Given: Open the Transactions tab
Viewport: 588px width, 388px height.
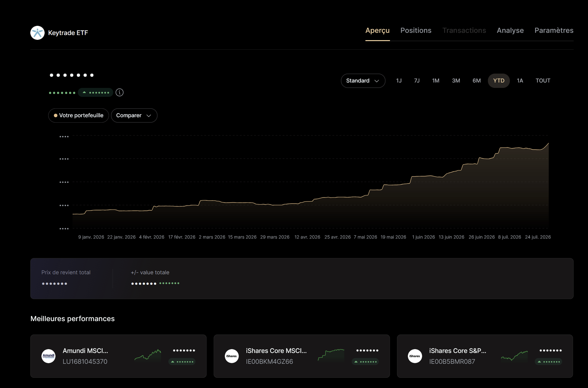Looking at the screenshot, I should point(464,31).
